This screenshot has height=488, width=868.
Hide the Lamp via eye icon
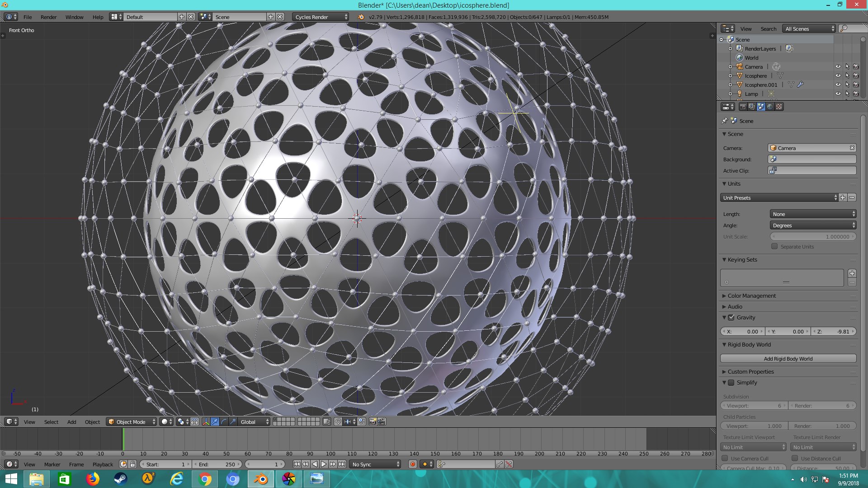(838, 94)
